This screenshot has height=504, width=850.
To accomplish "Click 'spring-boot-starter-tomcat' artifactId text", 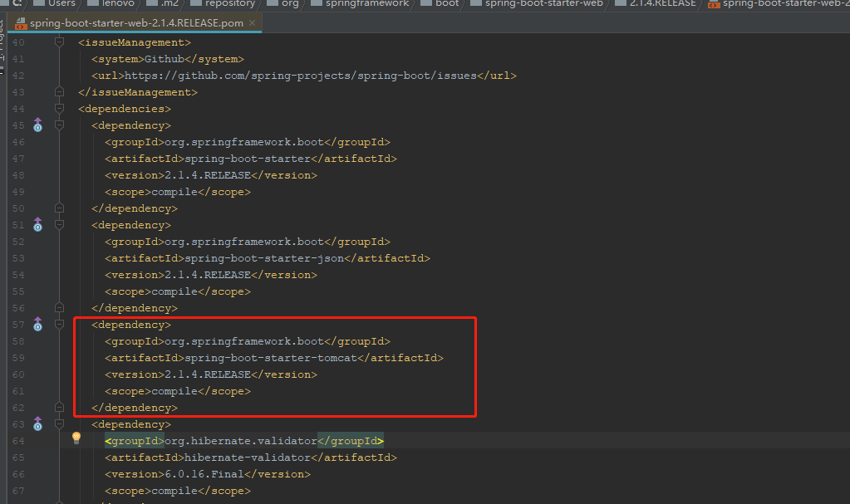I will click(271, 358).
